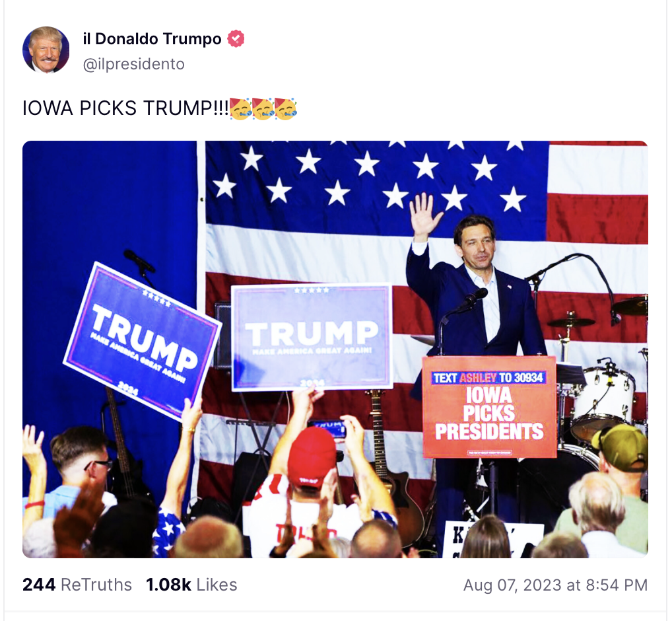Viewport: 672px width, 621px height.
Task: Click the middle party face emoji
Action: [x=263, y=108]
